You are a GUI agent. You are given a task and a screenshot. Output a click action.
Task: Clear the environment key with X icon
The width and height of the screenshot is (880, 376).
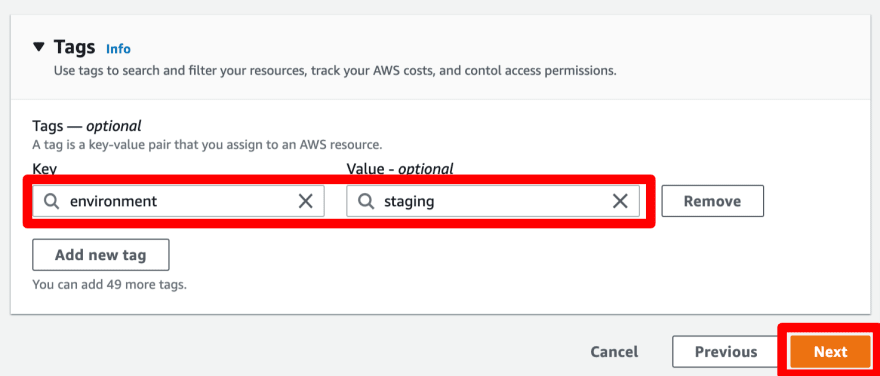click(x=305, y=201)
